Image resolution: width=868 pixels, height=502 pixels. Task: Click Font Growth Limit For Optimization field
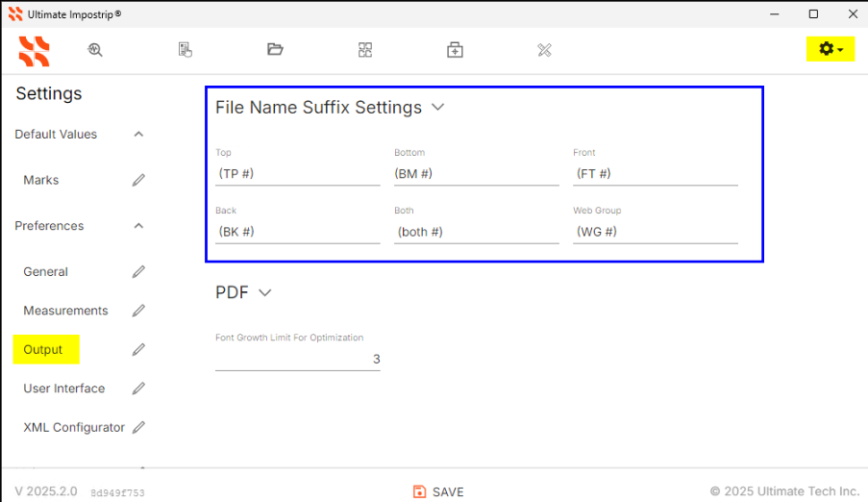coord(298,359)
